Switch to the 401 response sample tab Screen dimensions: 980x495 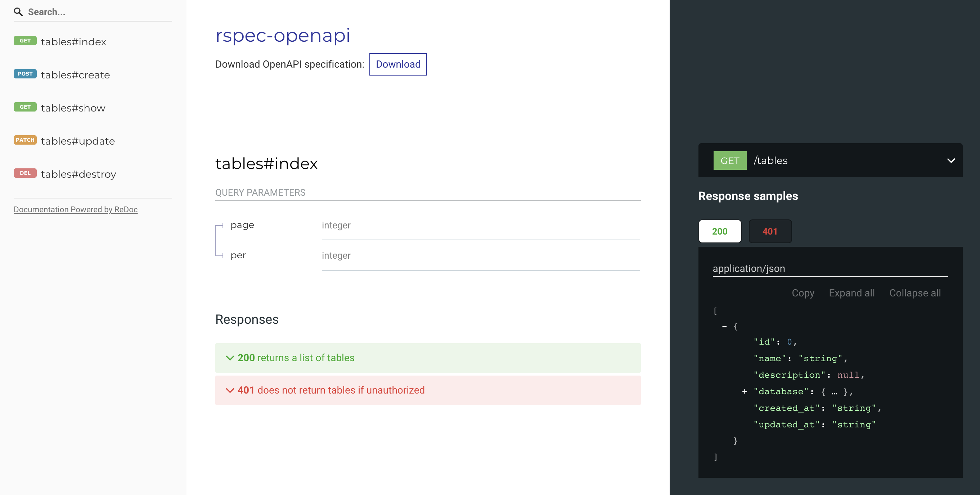[x=770, y=231]
